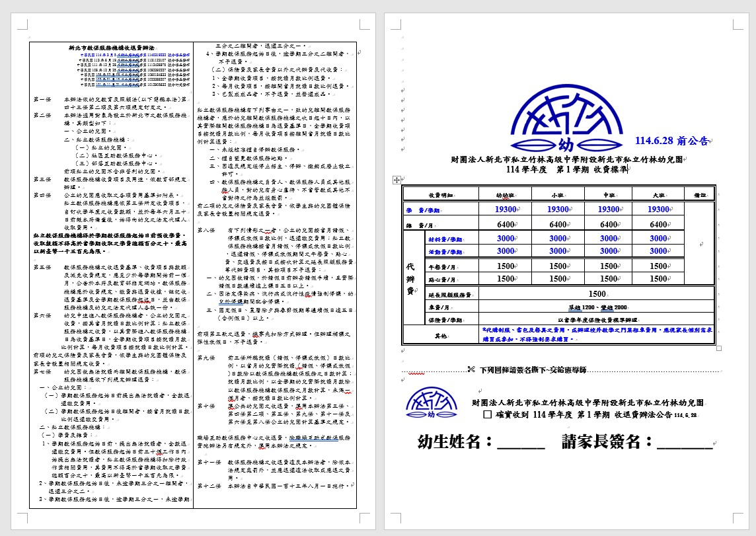The image size is (756, 536).
Task: Click the 幼幼班 column header
Action: tap(505, 195)
